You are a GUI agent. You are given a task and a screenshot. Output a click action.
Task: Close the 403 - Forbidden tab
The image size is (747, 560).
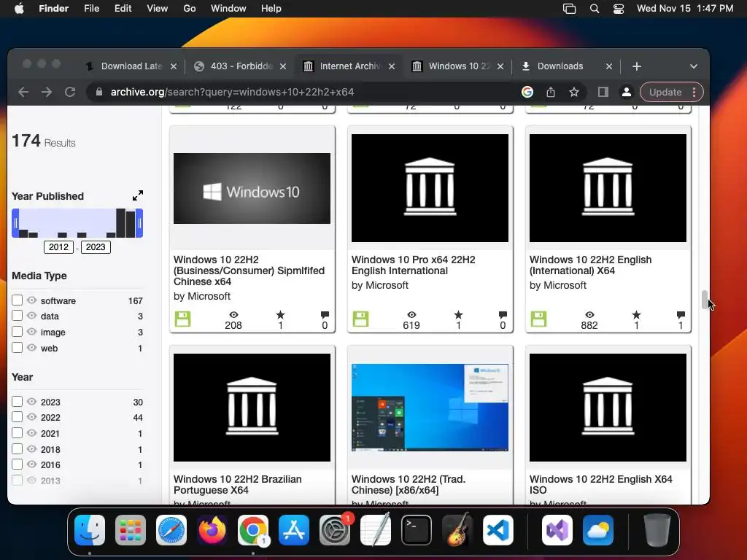[x=283, y=66]
